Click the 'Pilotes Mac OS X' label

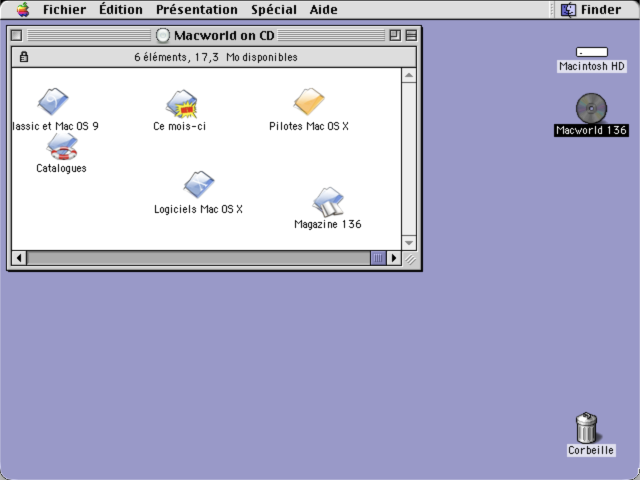tap(309, 126)
